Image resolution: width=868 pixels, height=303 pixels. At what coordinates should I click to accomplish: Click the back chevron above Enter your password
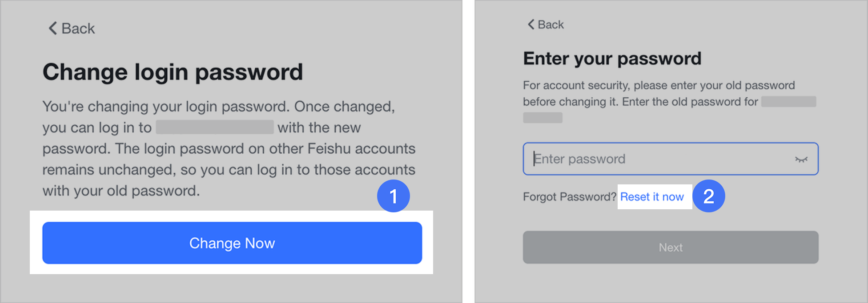pos(530,24)
